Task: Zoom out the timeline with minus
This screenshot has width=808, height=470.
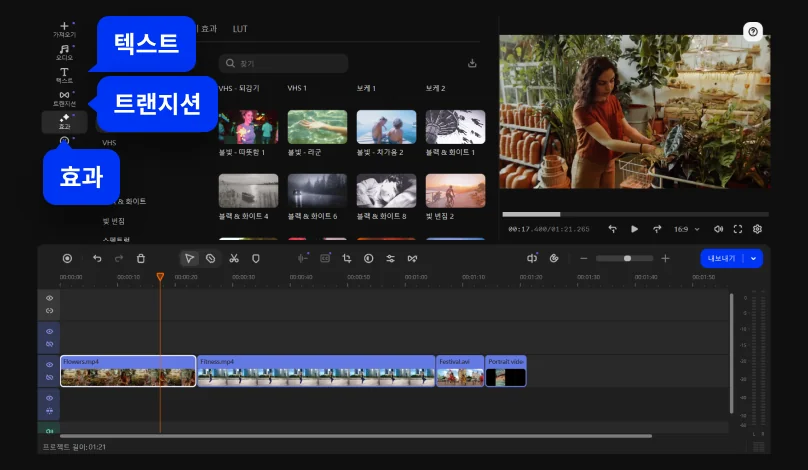Action: pos(583,258)
